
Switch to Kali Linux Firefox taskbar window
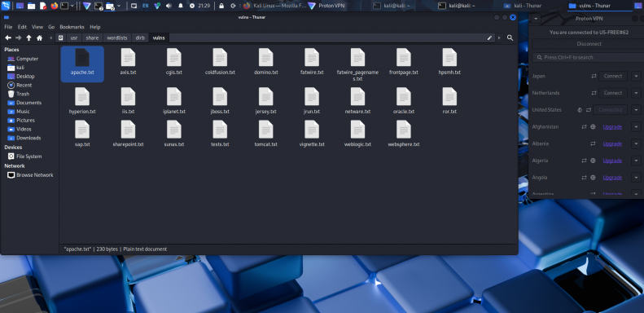pyautogui.click(x=274, y=6)
